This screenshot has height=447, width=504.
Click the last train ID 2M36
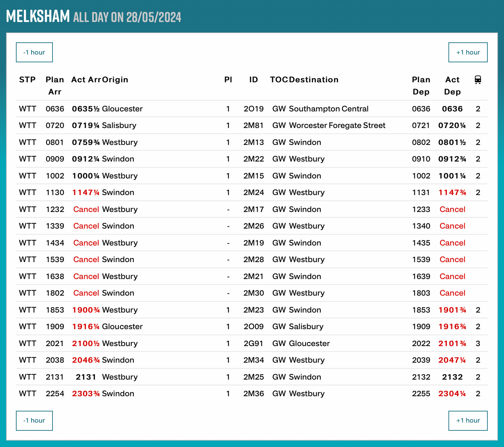253,394
